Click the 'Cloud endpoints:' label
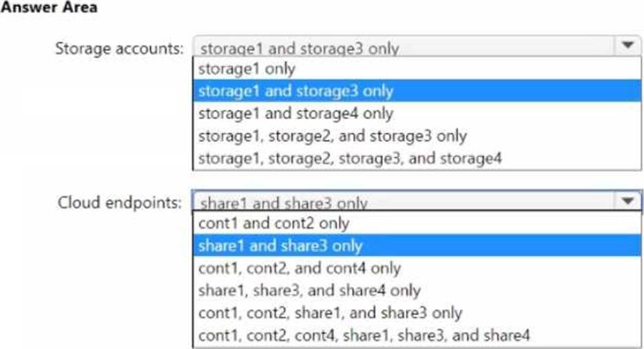Image resolution: width=644 pixels, height=349 pixels. (120, 202)
